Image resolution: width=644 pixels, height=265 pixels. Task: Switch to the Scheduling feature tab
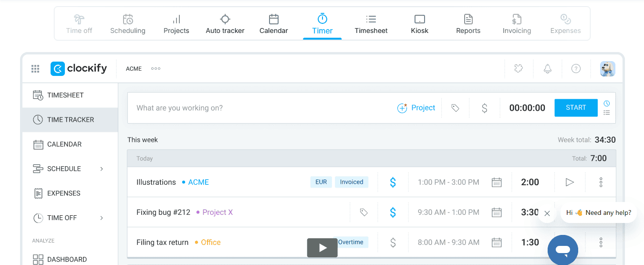click(x=128, y=24)
